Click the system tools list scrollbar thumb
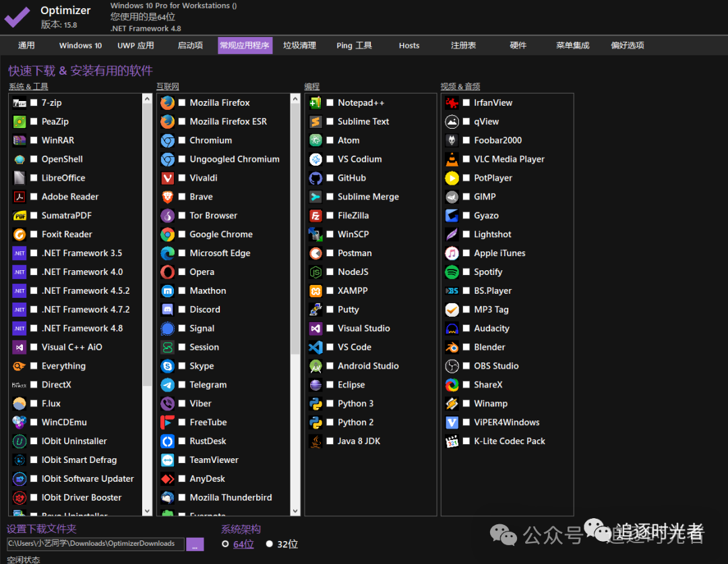The image size is (728, 564). (147, 245)
